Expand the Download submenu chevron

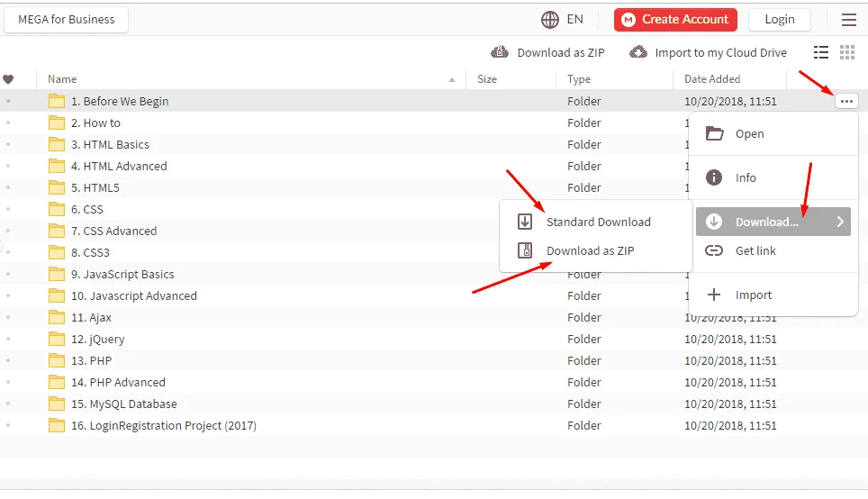[840, 222]
